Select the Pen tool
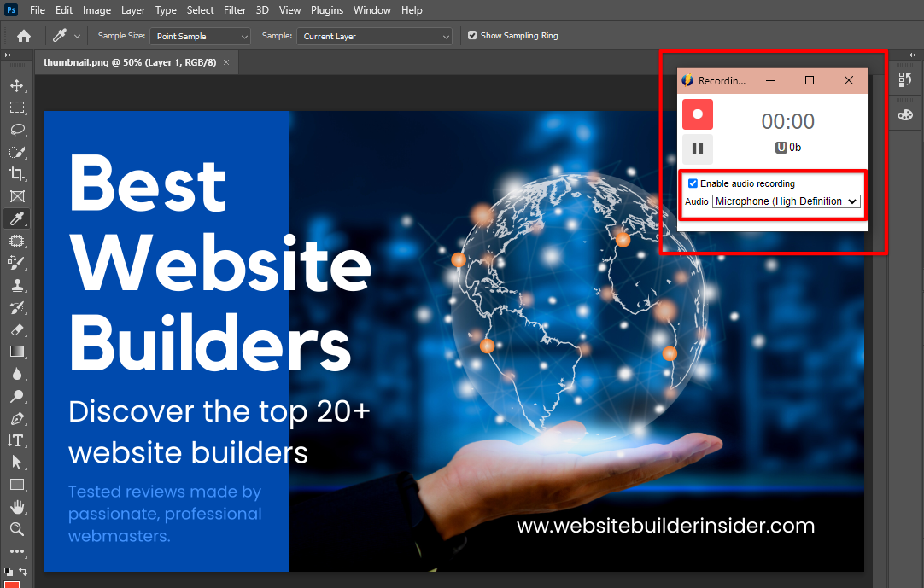This screenshot has width=924, height=588. point(17,418)
